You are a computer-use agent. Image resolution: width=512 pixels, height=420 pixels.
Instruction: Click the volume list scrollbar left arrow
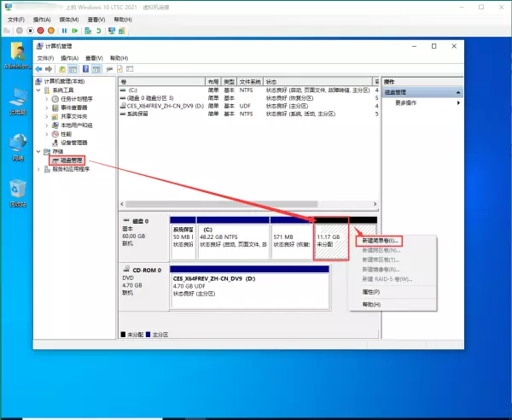point(122,204)
